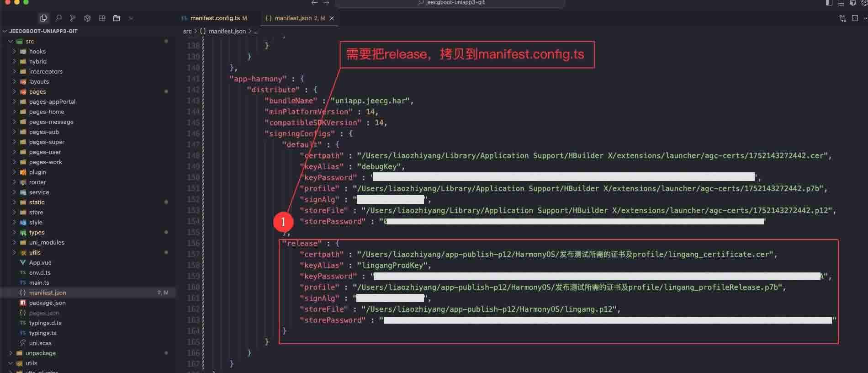Open App.vue from the file tree
868x373 pixels.
pyautogui.click(x=40, y=263)
